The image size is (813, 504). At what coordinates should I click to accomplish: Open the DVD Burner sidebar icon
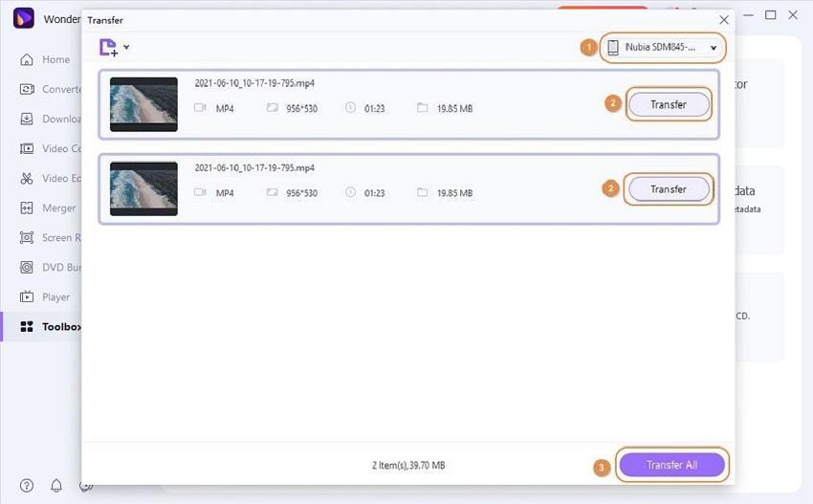tap(27, 267)
